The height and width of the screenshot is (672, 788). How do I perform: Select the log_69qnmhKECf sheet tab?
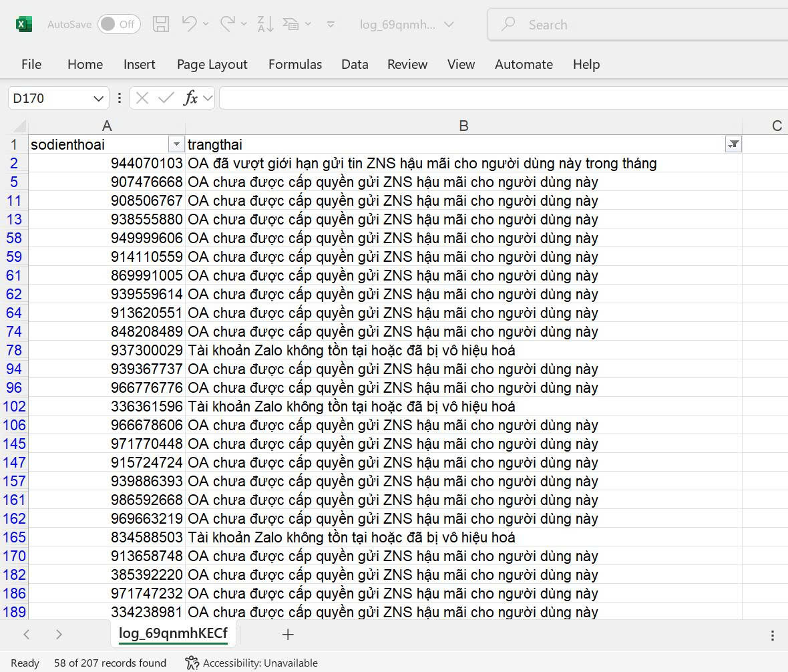click(174, 633)
